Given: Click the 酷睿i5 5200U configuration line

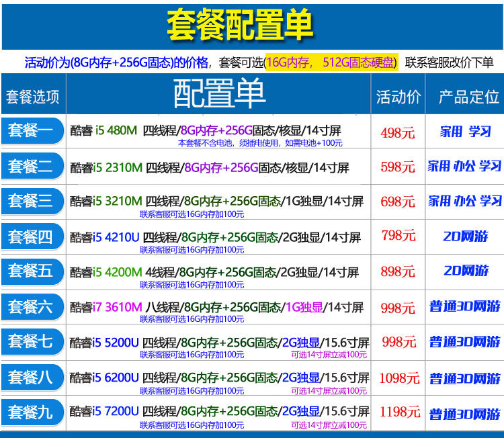Looking at the screenshot, I should click(219, 343).
